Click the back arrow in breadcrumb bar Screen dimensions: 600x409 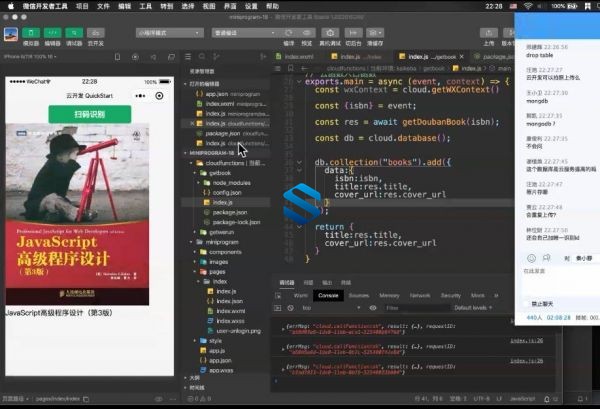(304, 68)
